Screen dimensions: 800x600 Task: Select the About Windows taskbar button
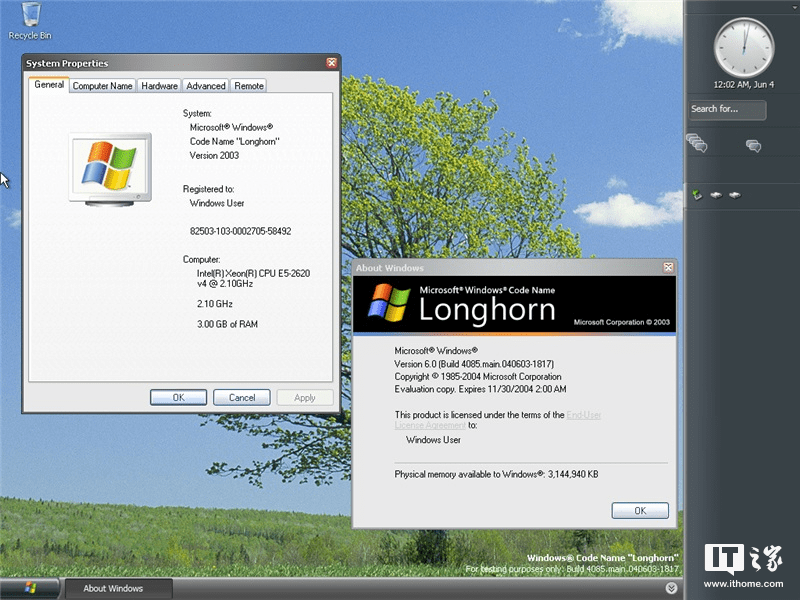pyautogui.click(x=117, y=588)
